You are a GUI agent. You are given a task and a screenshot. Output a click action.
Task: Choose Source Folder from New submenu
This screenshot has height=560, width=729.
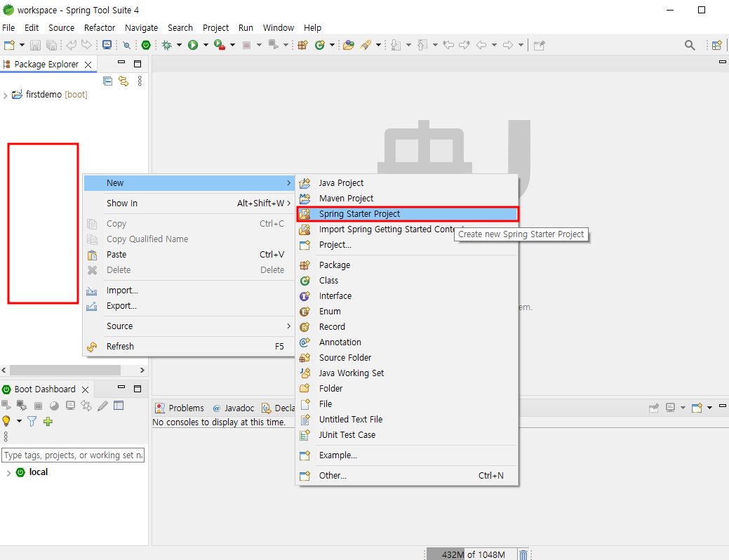click(407, 358)
